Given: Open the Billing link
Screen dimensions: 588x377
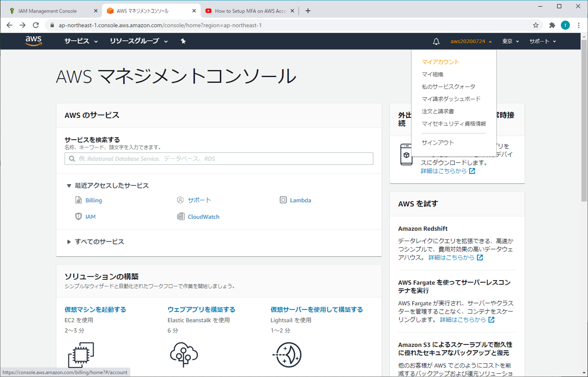Looking at the screenshot, I should pyautogui.click(x=93, y=200).
